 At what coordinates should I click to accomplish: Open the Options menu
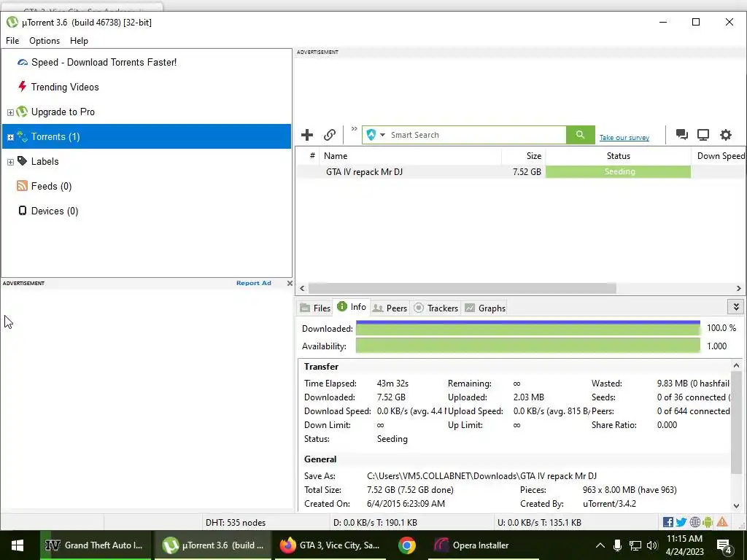click(44, 41)
